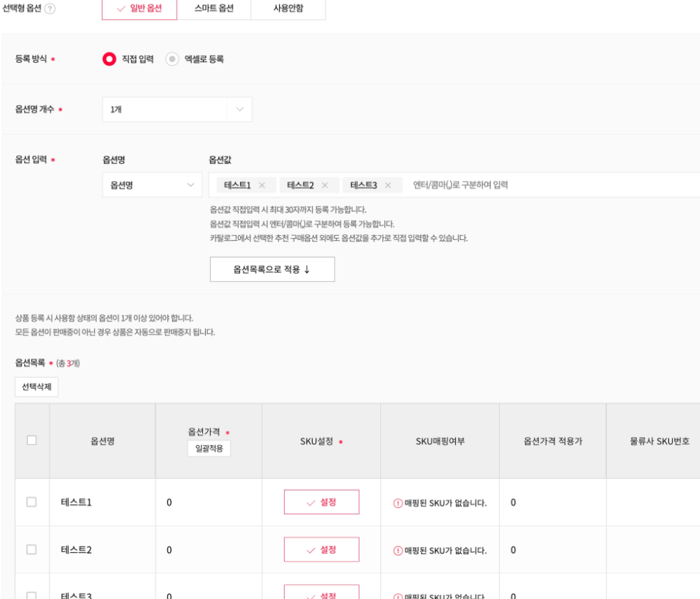Screen dimensions: 700x599
Task: Click the 옵션가격 value 0 for 테스트1
Action: (169, 503)
